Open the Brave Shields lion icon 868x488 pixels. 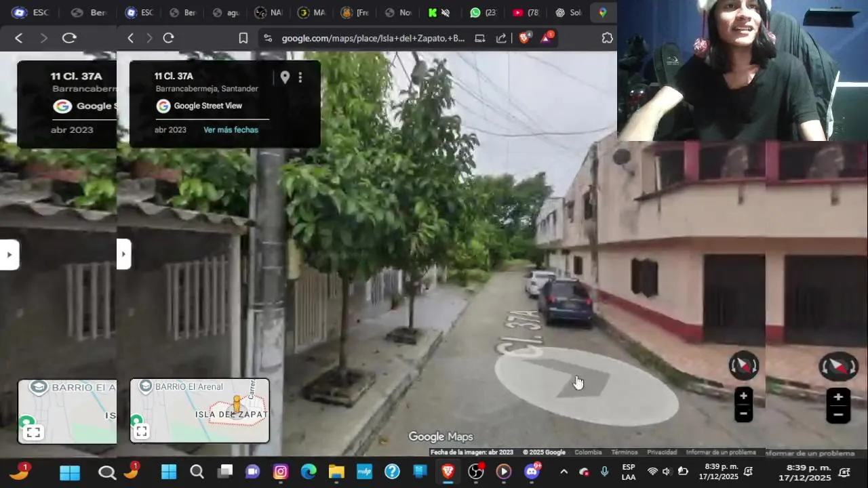(x=524, y=38)
